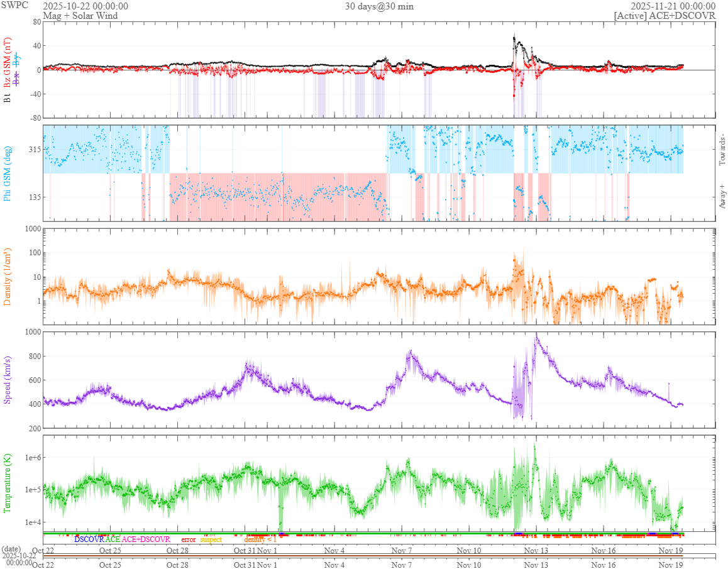Viewport: 728px width, 569px height.
Task: Click the orange 'density < 1' legend entry
Action: (260, 539)
